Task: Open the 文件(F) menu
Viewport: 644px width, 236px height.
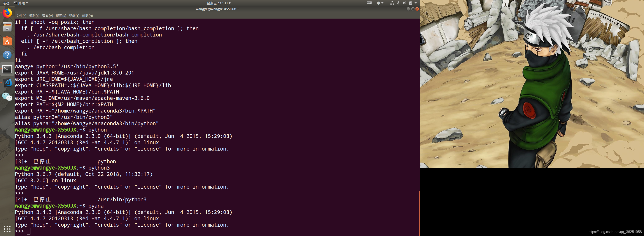Action: pyautogui.click(x=21, y=16)
